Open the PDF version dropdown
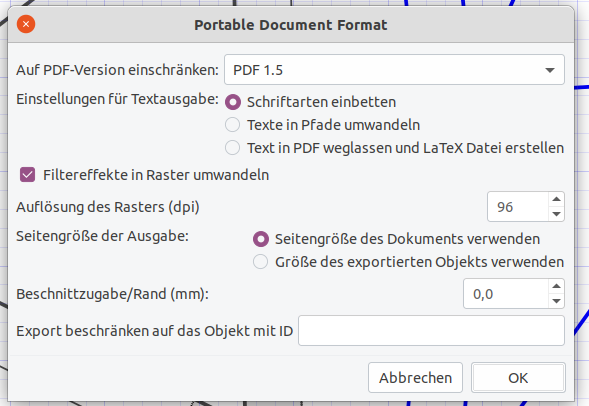This screenshot has height=406, width=589. click(x=394, y=70)
